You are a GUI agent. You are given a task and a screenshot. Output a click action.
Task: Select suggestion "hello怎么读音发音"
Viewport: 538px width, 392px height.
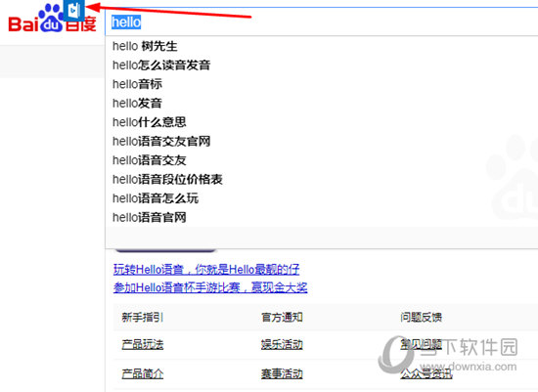[161, 65]
